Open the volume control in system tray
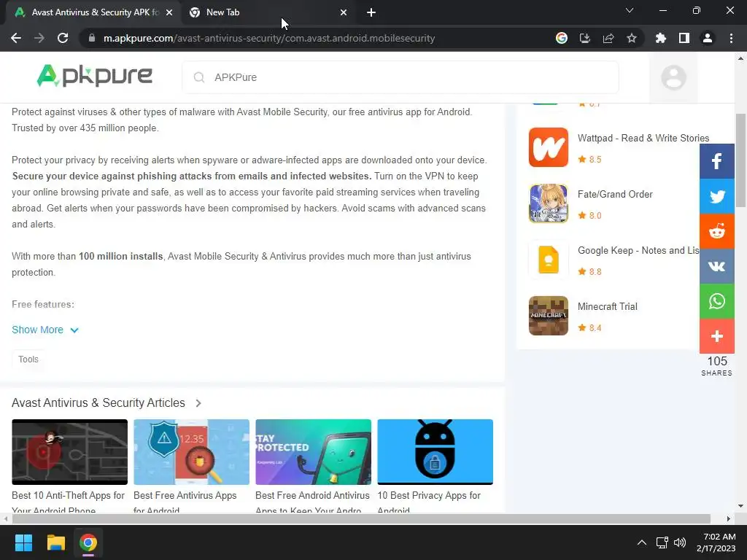The image size is (747, 560). pyautogui.click(x=680, y=542)
